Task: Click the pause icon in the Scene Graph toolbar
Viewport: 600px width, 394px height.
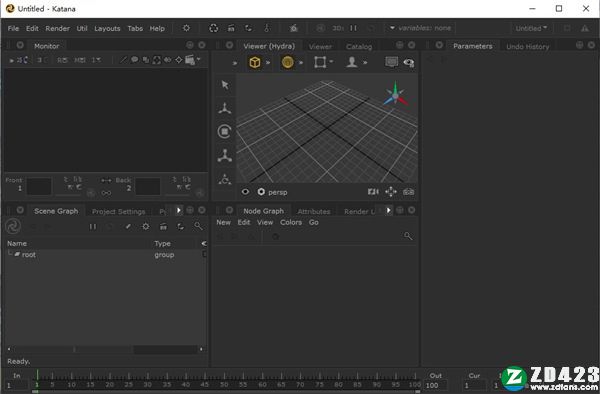Action: pyautogui.click(x=93, y=227)
